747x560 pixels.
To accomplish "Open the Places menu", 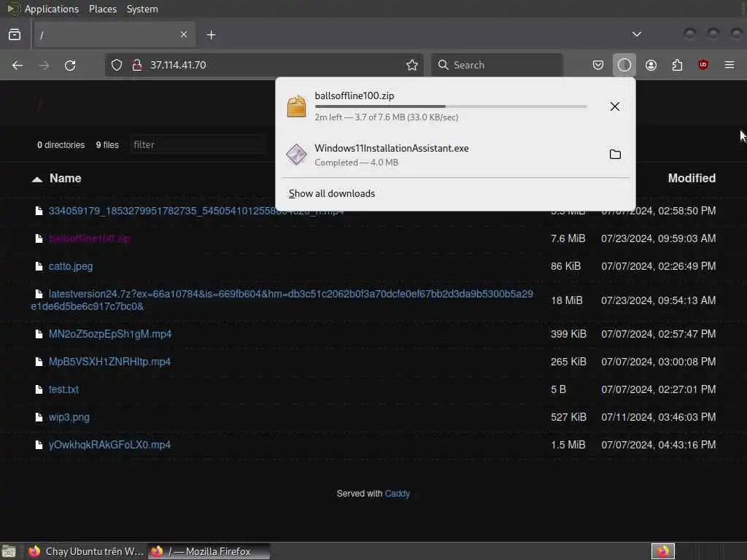I will (x=103, y=9).
